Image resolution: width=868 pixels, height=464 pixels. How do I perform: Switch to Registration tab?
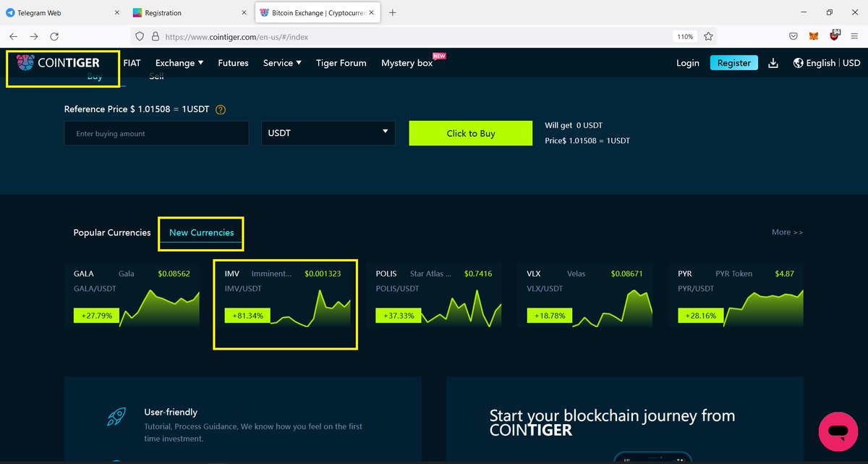pyautogui.click(x=191, y=12)
